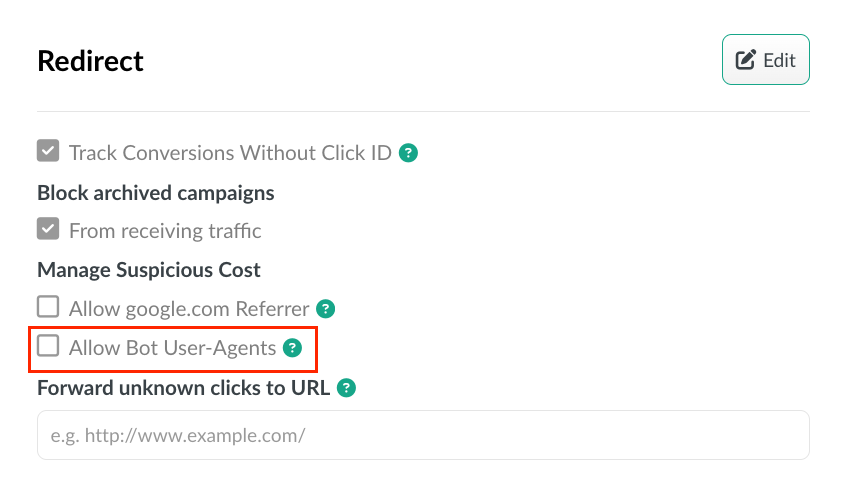Click the Edit button for Redirect settings
The image size is (848, 480).
765,59
